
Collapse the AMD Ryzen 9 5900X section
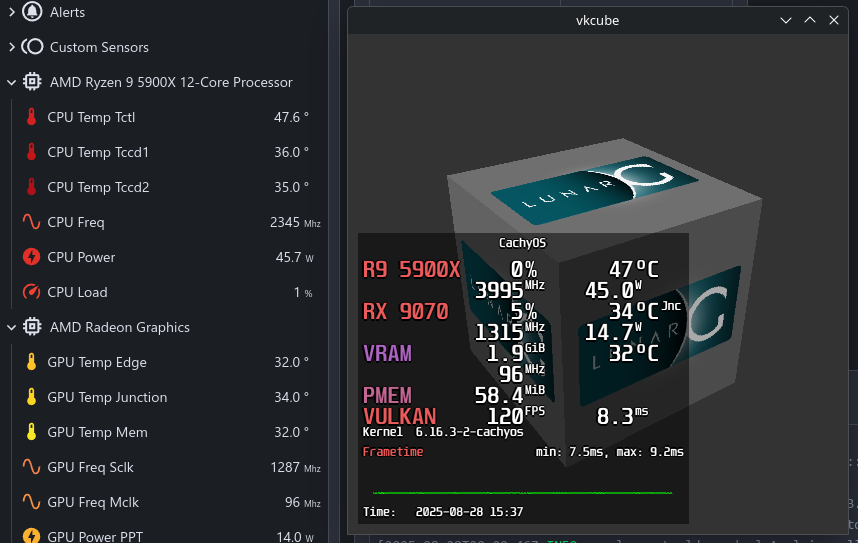coord(11,82)
